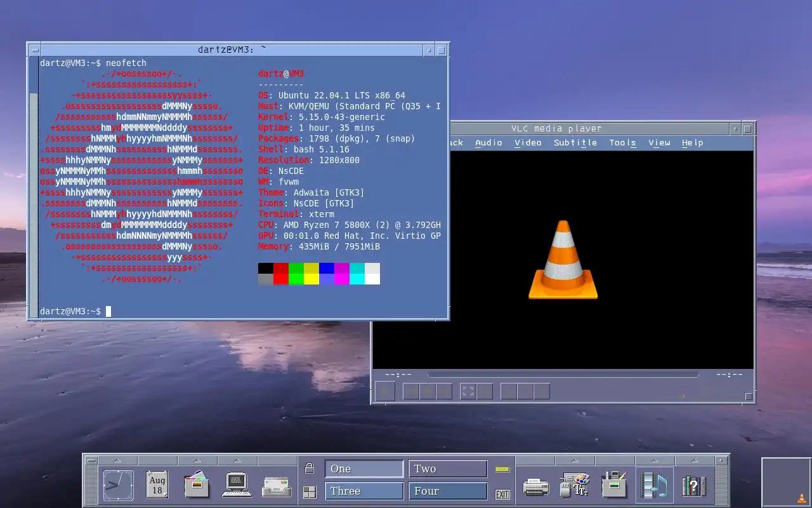
Task: Click the 'Kernel: 5.15.0-43-generic' line
Action: pyautogui.click(x=321, y=117)
